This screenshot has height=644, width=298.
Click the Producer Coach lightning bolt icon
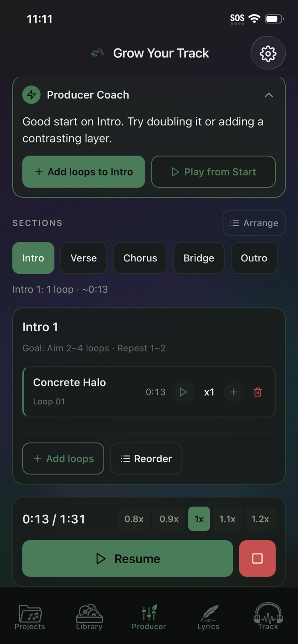32,95
